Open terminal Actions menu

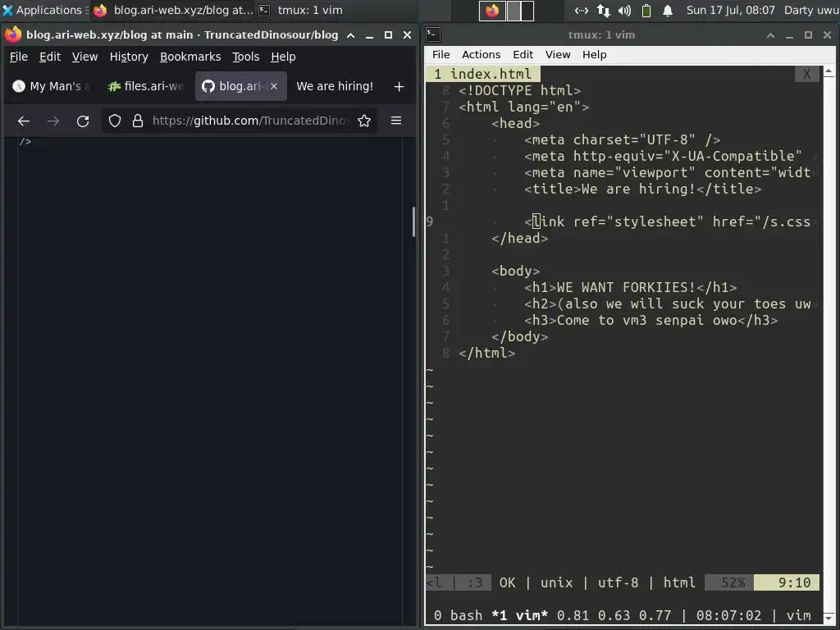click(x=481, y=55)
